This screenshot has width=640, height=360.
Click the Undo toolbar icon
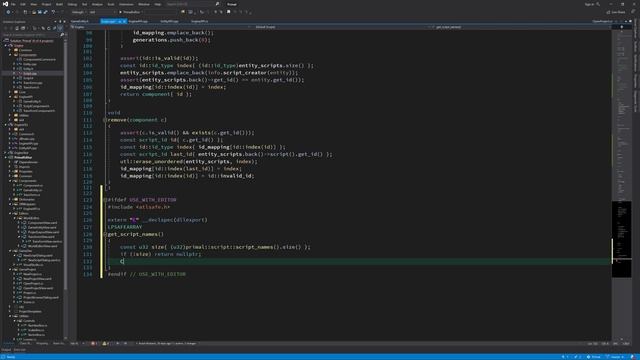click(53, 12)
